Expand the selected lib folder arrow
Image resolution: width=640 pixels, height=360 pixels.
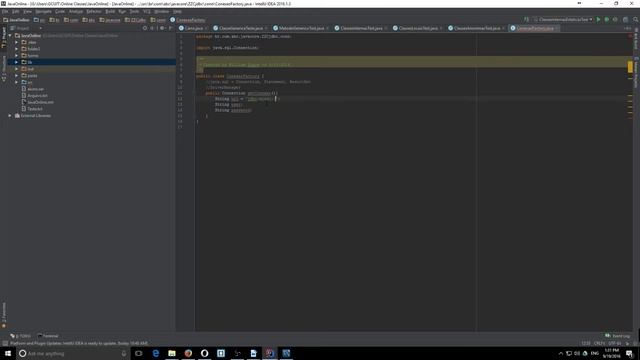point(16,62)
